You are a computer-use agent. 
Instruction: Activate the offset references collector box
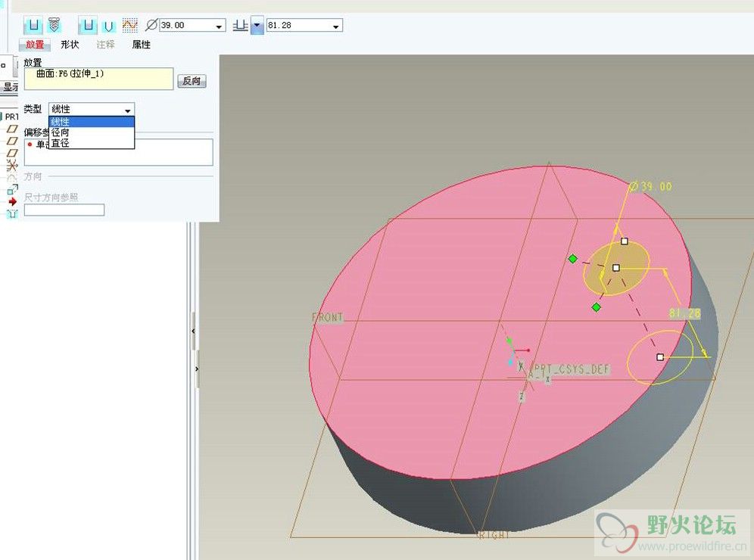(118, 152)
